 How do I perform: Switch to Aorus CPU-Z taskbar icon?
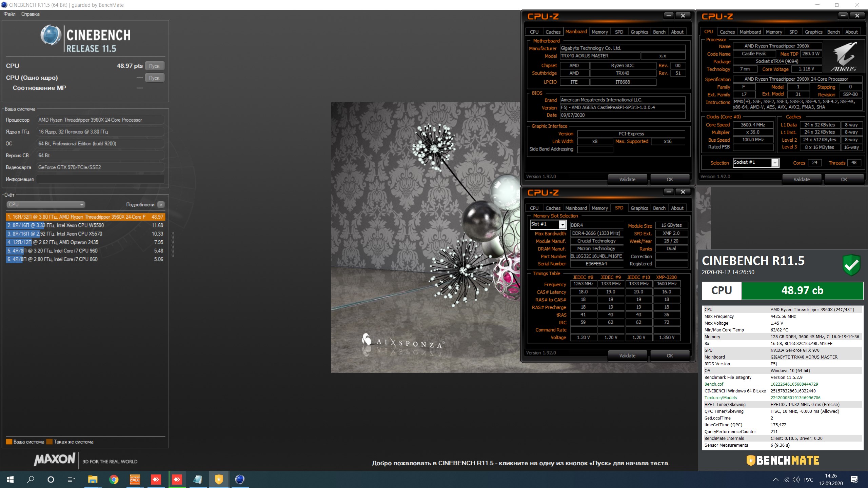pyautogui.click(x=135, y=479)
